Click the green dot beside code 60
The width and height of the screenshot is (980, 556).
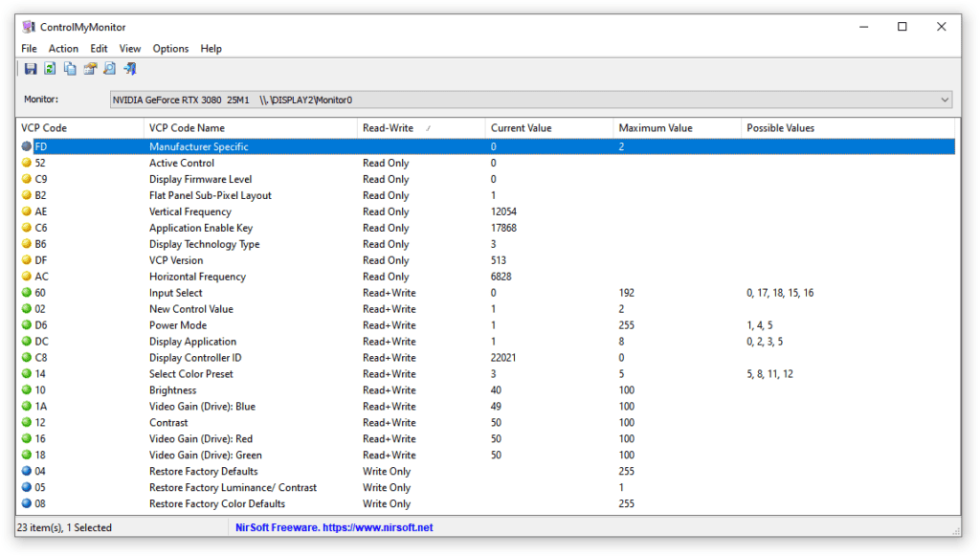pyautogui.click(x=26, y=293)
